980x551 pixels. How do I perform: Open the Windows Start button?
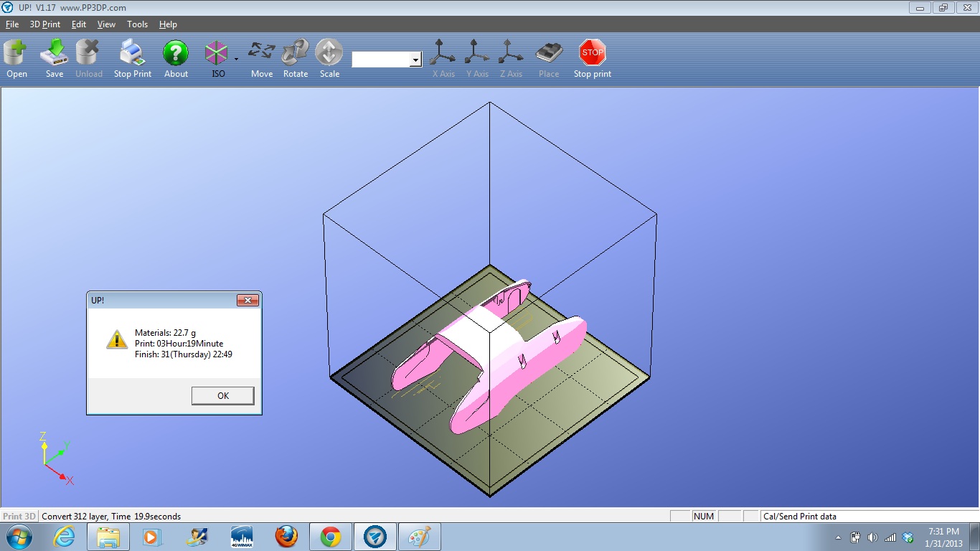tap(18, 537)
